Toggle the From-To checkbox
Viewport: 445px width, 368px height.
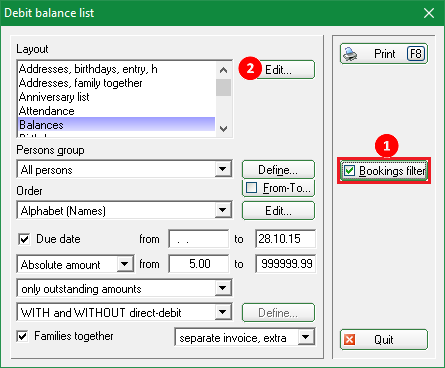point(251,188)
